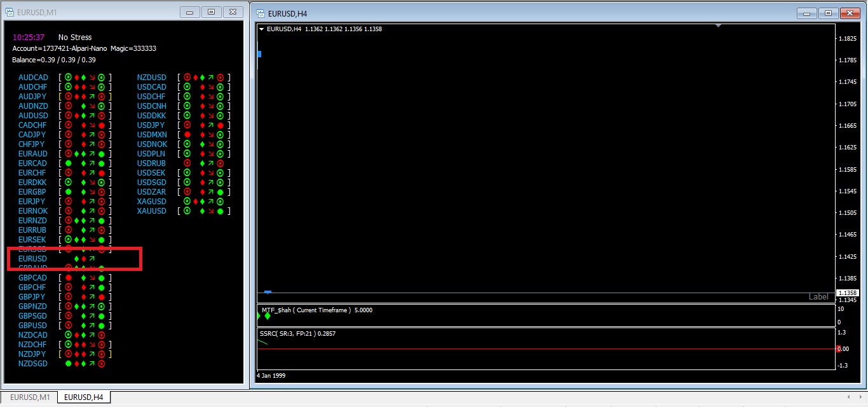Select the AUDJPY pair label
Image resolution: width=868 pixels, height=407 pixels.
tap(32, 97)
